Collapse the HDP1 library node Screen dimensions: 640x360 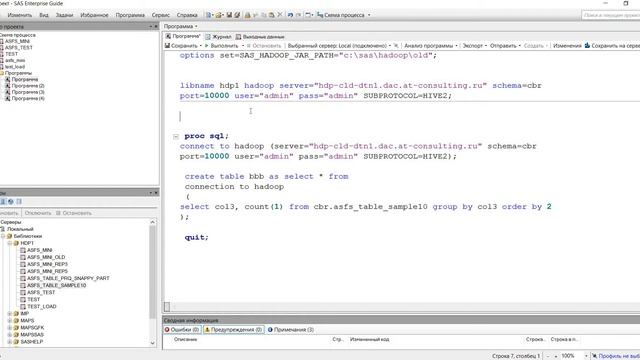[x=10, y=243]
